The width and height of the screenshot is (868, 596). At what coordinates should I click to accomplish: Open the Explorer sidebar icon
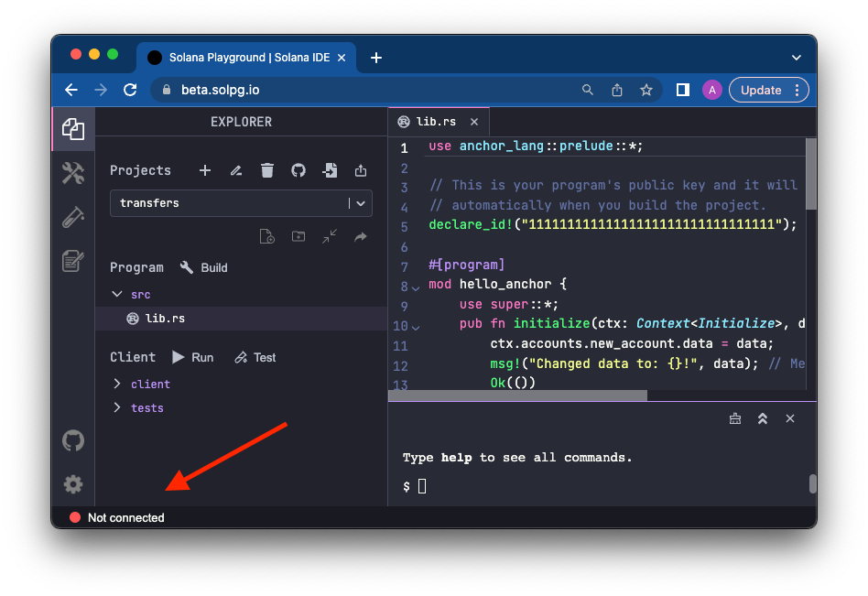click(x=73, y=129)
